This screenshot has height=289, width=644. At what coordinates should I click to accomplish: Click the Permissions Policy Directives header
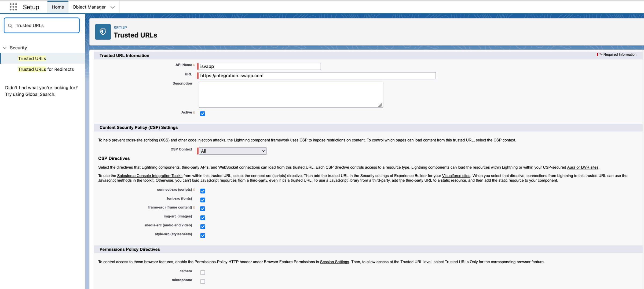(x=130, y=250)
